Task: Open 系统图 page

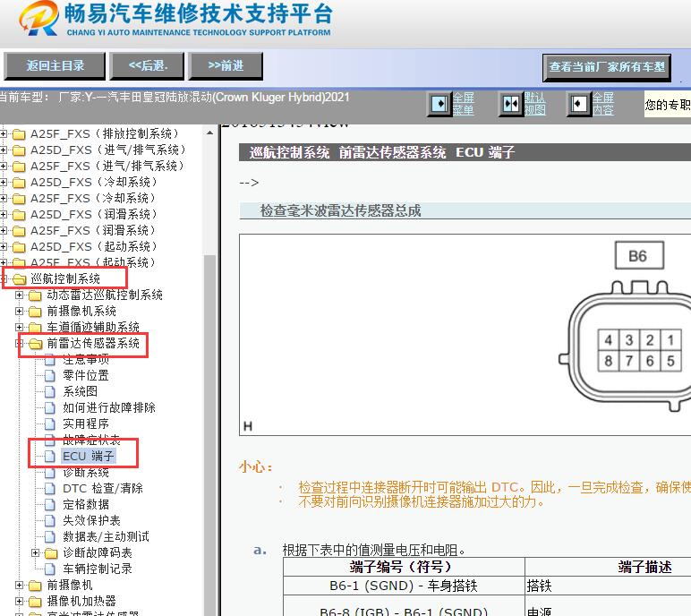Action: click(x=80, y=391)
